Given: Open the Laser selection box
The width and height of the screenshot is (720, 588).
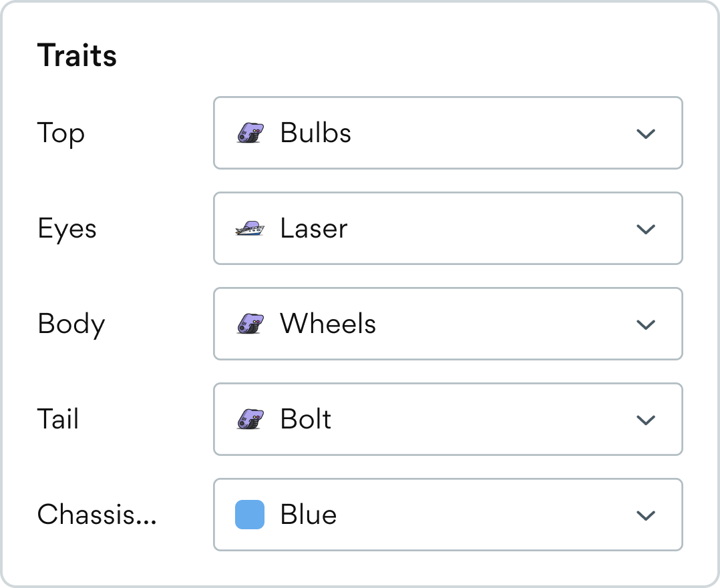Looking at the screenshot, I should pyautogui.click(x=447, y=229).
